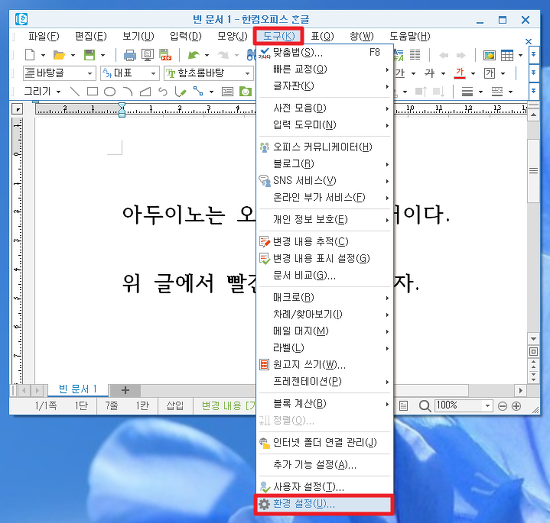Open the 보기(U) menu
Image resolution: width=550 pixels, height=523 pixels.
coord(138,36)
